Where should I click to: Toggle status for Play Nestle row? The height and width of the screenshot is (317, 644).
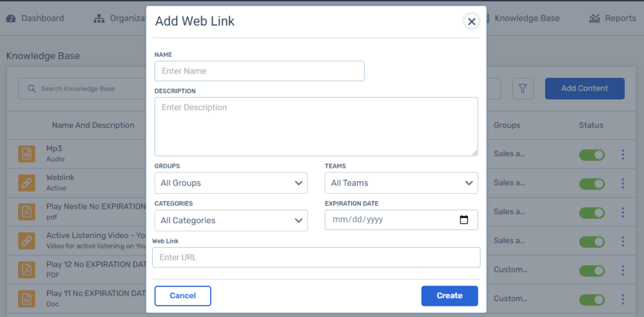click(591, 212)
